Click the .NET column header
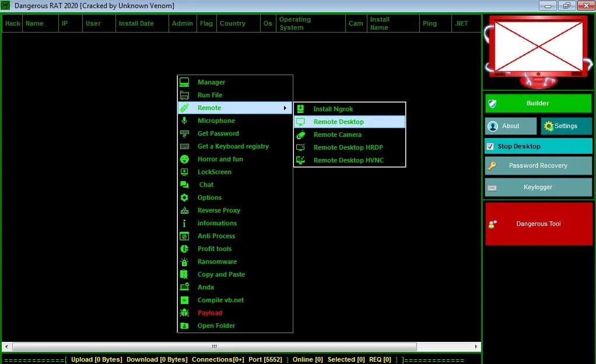The image size is (596, 364). click(466, 23)
